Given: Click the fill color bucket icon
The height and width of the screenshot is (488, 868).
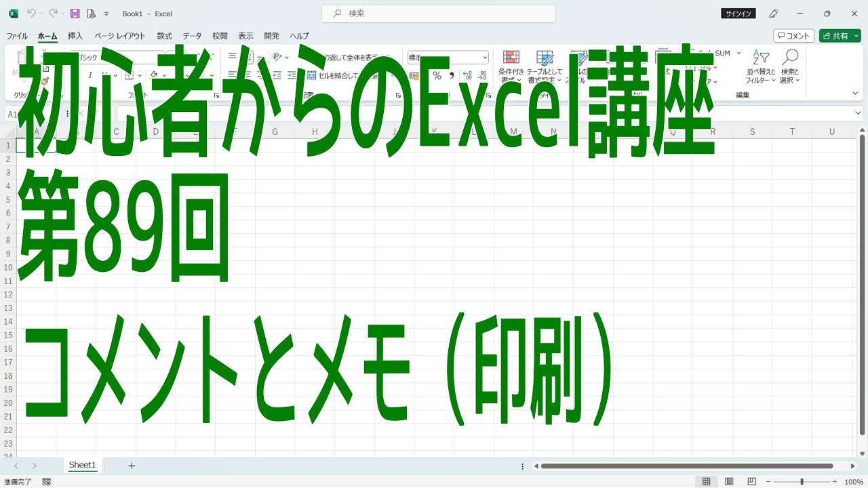Looking at the screenshot, I should 154,75.
